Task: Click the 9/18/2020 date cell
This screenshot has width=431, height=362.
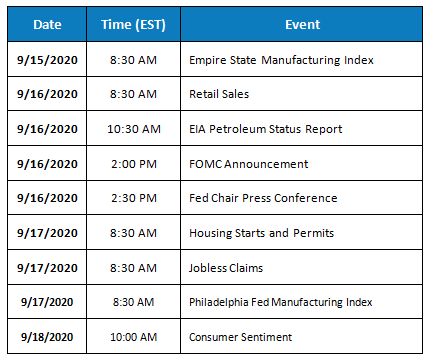Action: pyautogui.click(x=47, y=337)
